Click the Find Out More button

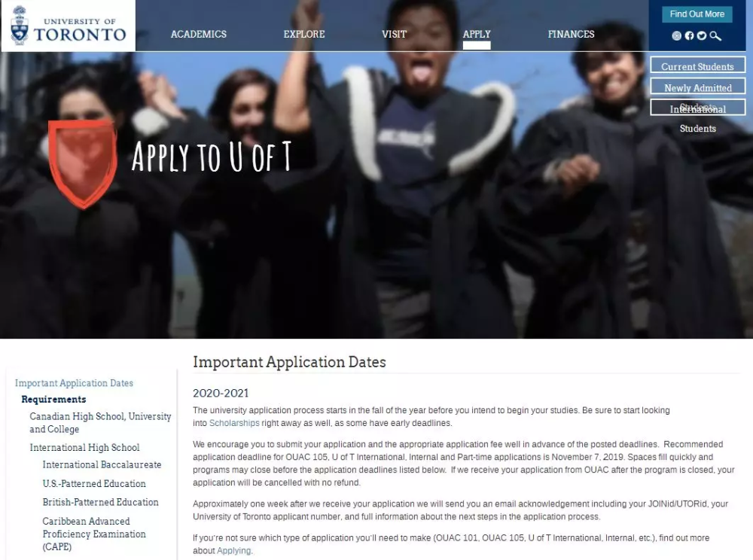697,14
